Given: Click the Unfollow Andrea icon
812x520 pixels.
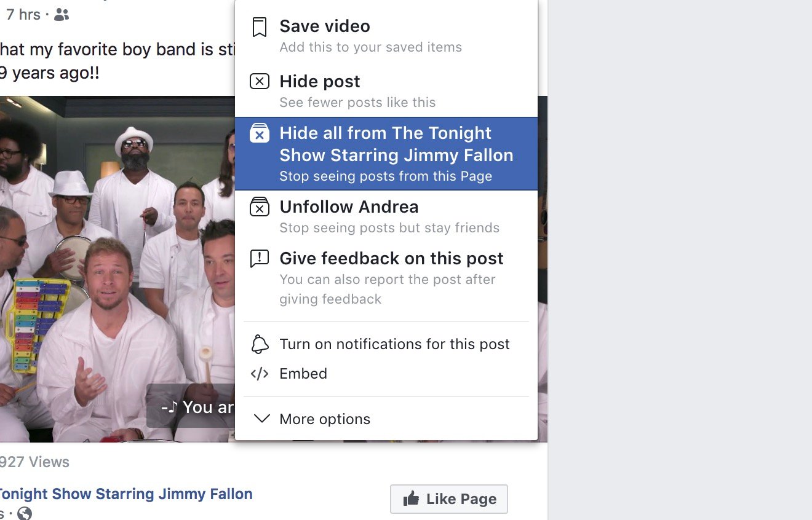Looking at the screenshot, I should pyautogui.click(x=259, y=207).
